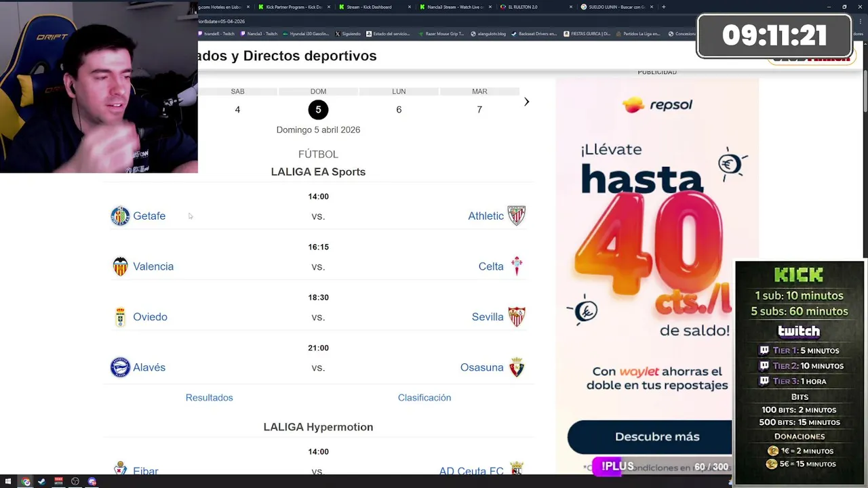Open Athletic team link
Image resolution: width=868 pixels, height=488 pixels.
(x=486, y=216)
